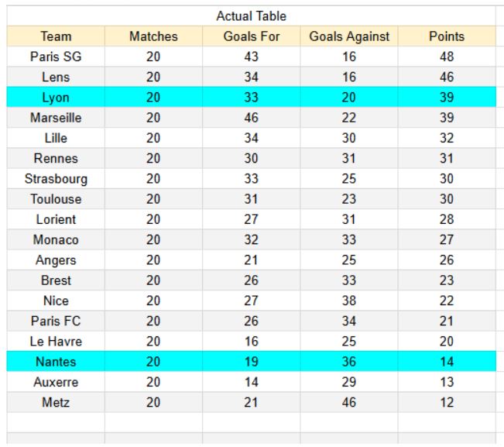This screenshot has height=447, width=504.
Task: Select the 'Team' column header cell
Action: click(56, 36)
